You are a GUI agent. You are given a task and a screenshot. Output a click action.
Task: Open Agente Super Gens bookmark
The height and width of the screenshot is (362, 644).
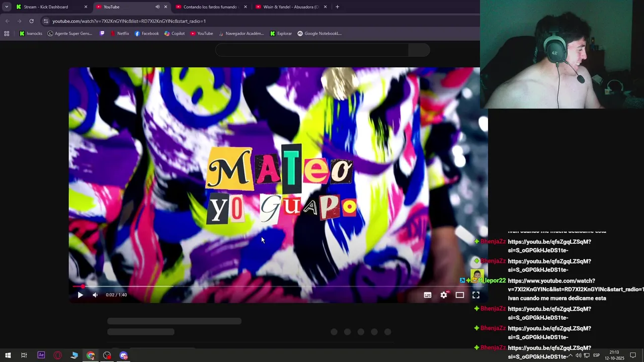click(x=70, y=34)
